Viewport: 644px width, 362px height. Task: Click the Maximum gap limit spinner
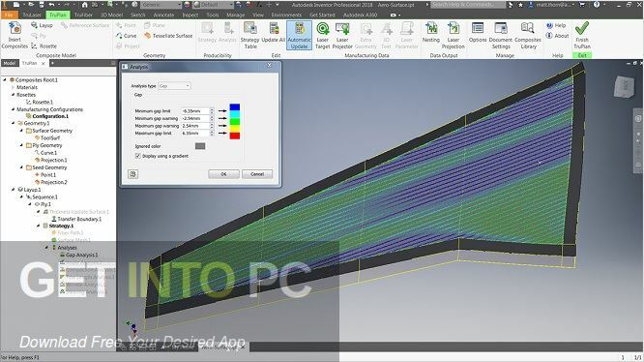[212, 134]
